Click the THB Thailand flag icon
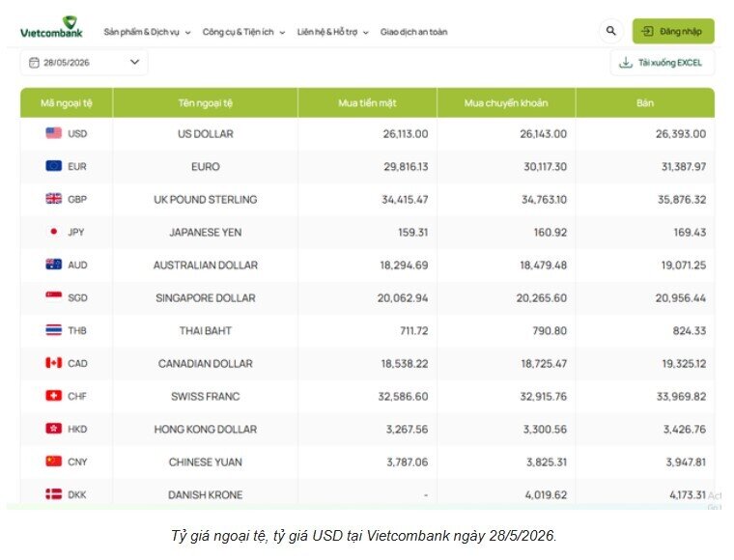This screenshot has height=560, width=734. pyautogui.click(x=54, y=330)
